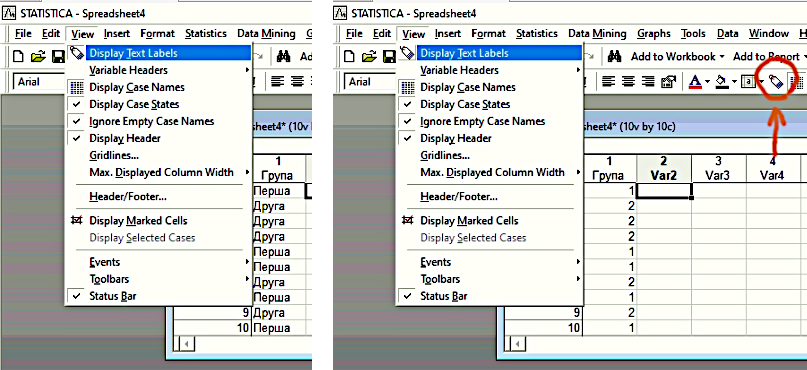Apply right text alignment from formatting toolbar
This screenshot has width=807, height=370.
649,81
